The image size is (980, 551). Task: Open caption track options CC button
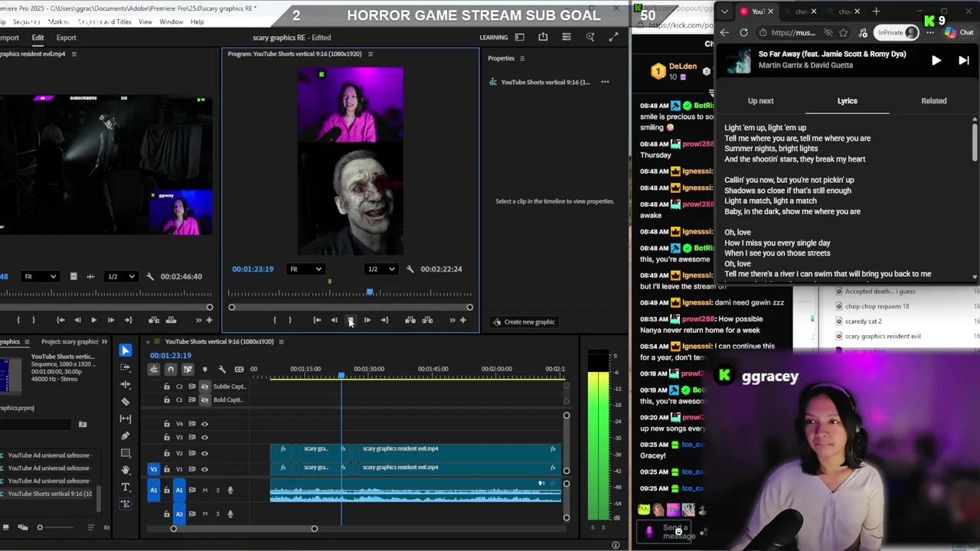click(239, 370)
